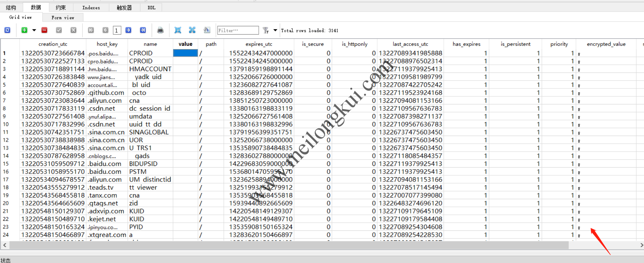Image resolution: width=644 pixels, height=263 pixels.
Task: Open the Indexes tab
Action: pyautogui.click(x=91, y=7)
